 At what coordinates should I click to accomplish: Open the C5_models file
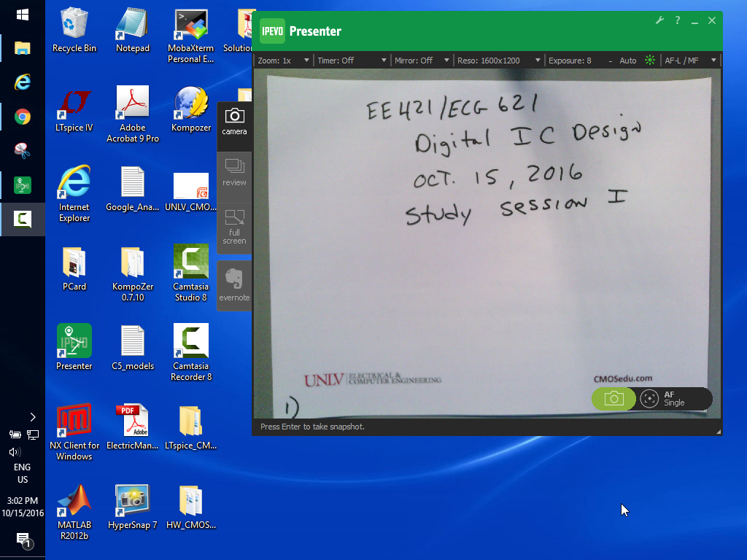tap(133, 348)
